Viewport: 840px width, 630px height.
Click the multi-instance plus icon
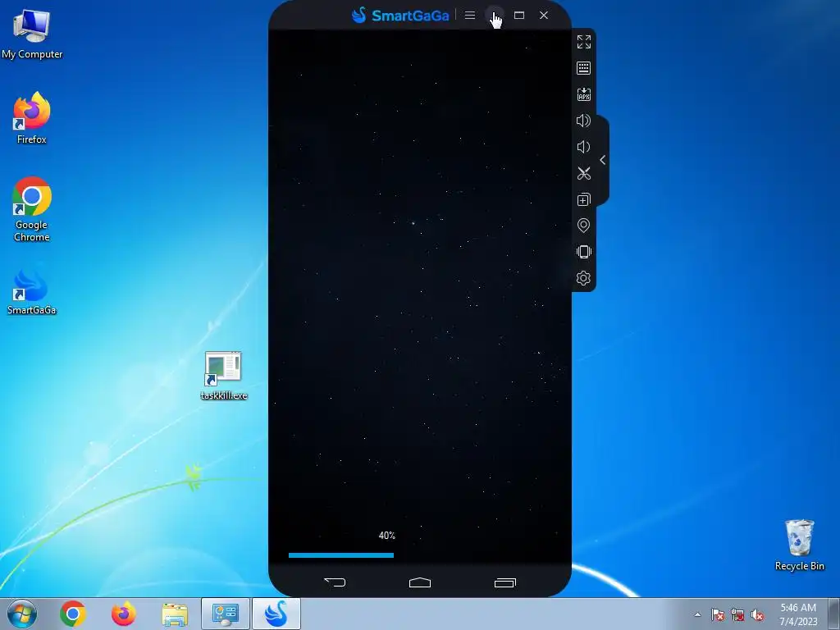584,199
